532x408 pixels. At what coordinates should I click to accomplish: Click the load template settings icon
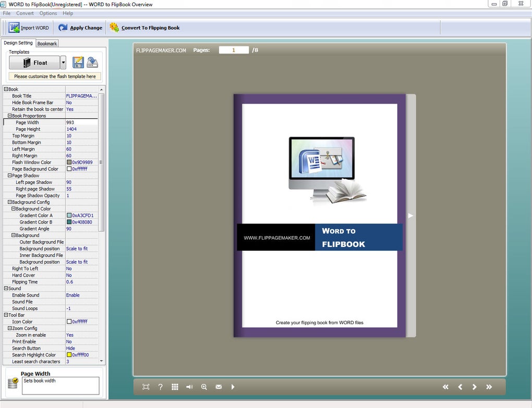coord(92,63)
